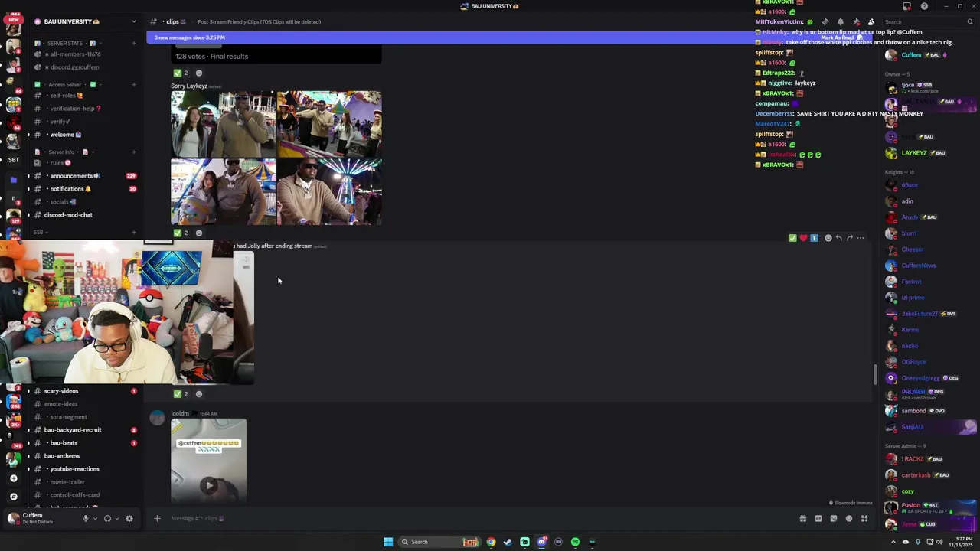Image resolution: width=980 pixels, height=551 pixels.
Task: Open the Threads icon in channel header
Action: point(825,22)
